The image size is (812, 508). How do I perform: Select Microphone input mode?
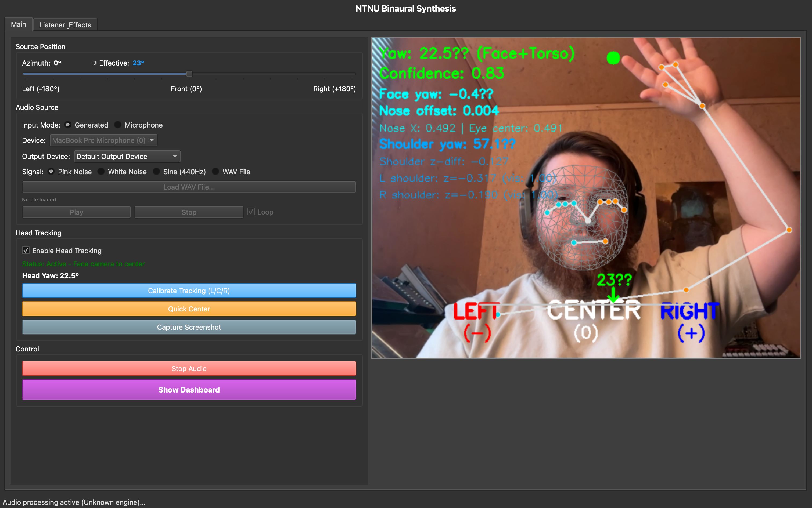pos(118,125)
